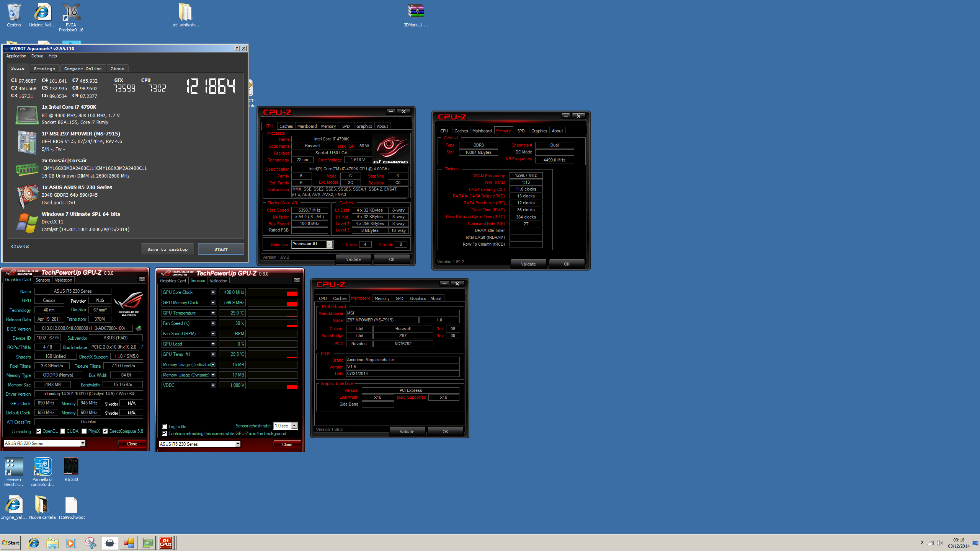Image resolution: width=980 pixels, height=551 pixels.
Task: Open Pannello di controllo Intel shortcut
Action: pos(42,472)
